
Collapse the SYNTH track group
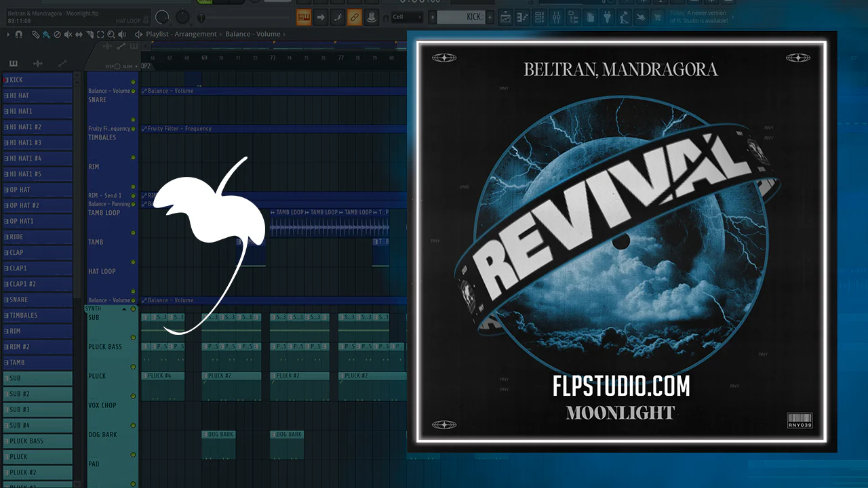point(124,309)
